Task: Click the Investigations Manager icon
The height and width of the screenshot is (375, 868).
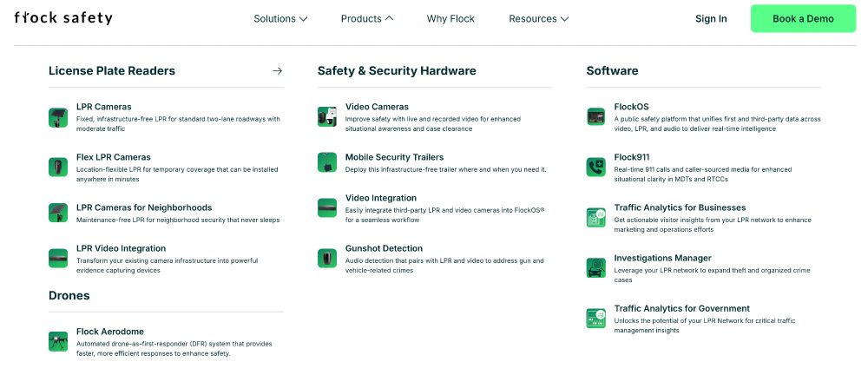Action: (595, 267)
